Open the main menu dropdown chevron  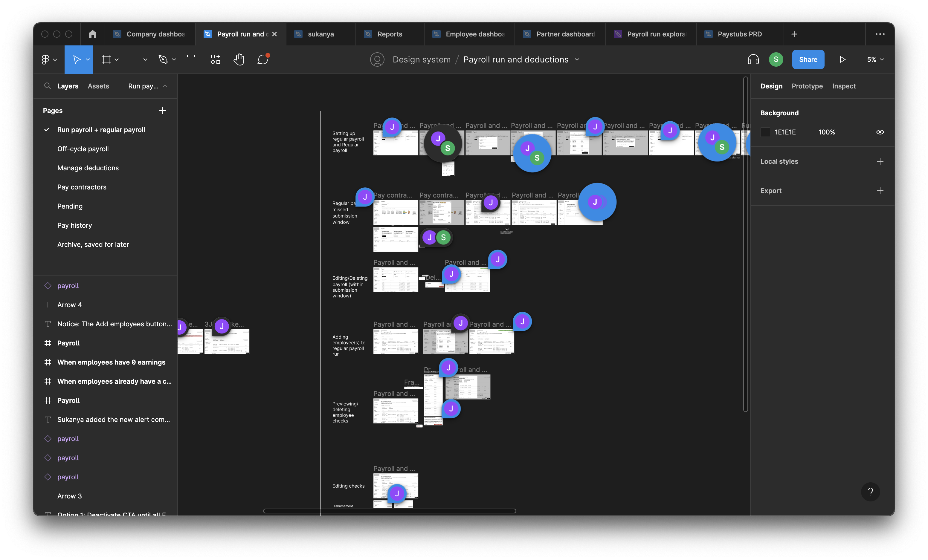point(55,59)
